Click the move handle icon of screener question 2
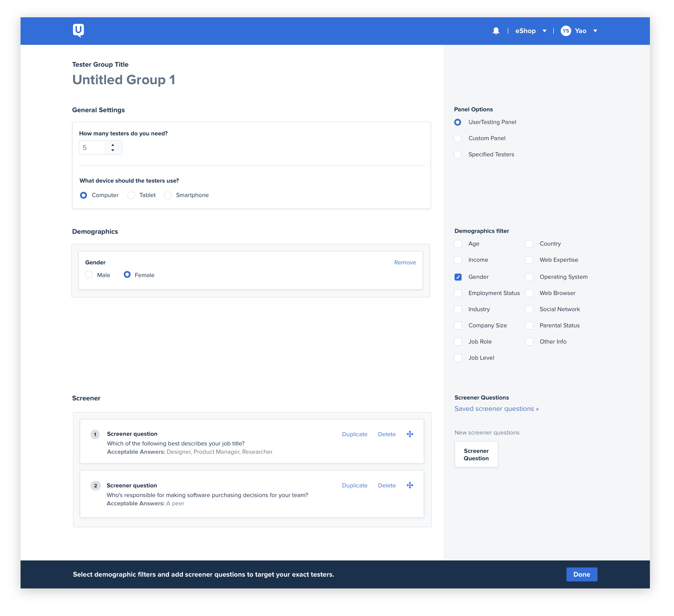The image size is (674, 616). coord(410,485)
